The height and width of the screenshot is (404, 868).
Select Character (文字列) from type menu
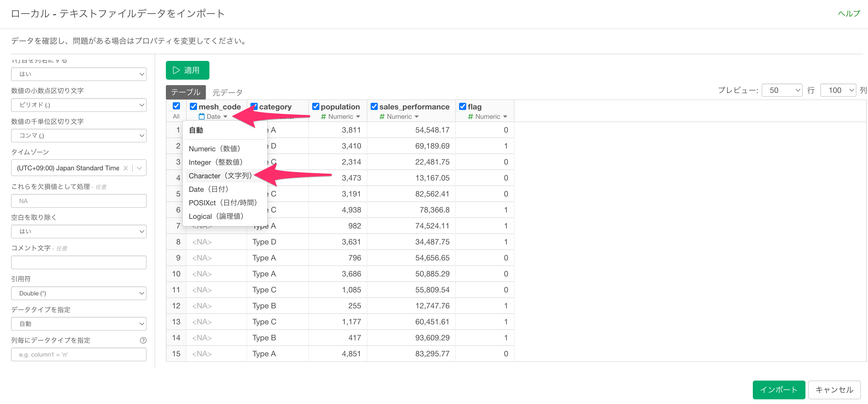point(220,176)
